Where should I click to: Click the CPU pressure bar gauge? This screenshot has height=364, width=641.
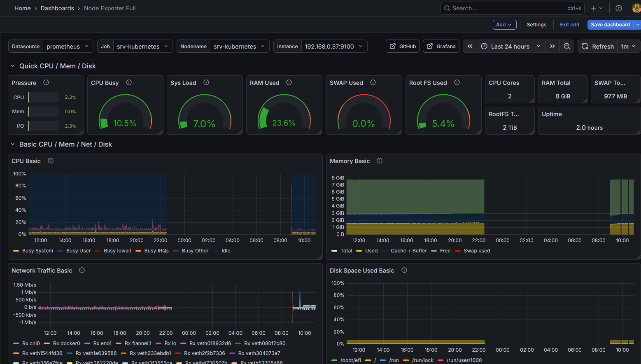click(44, 97)
